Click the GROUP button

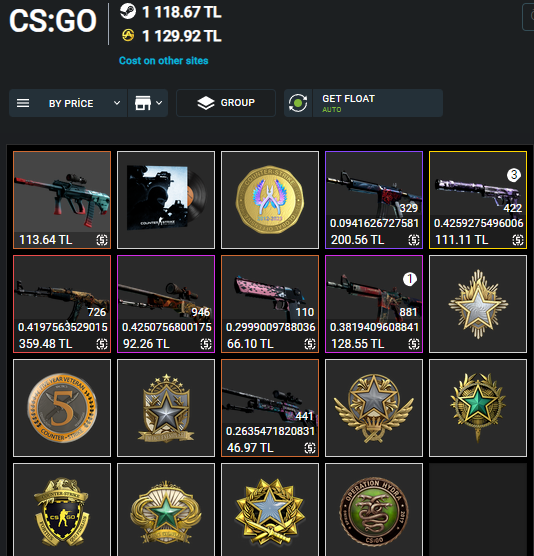click(226, 103)
